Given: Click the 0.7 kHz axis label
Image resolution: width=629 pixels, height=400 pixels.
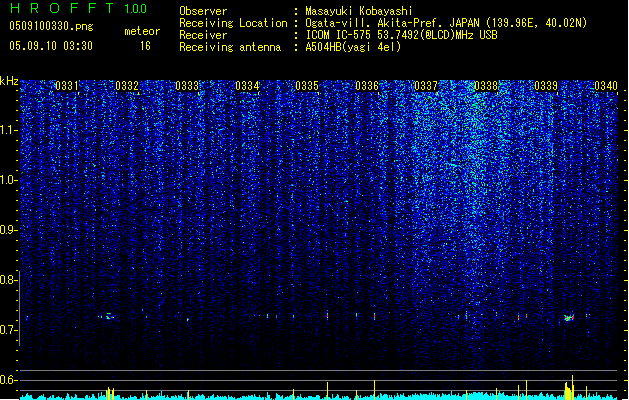Looking at the screenshot, I should 9,330.
